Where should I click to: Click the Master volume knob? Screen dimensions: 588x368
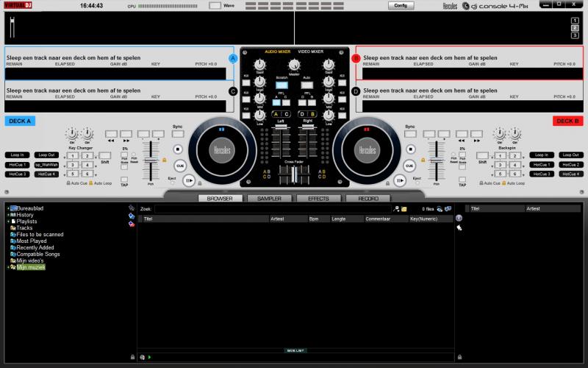295,65
